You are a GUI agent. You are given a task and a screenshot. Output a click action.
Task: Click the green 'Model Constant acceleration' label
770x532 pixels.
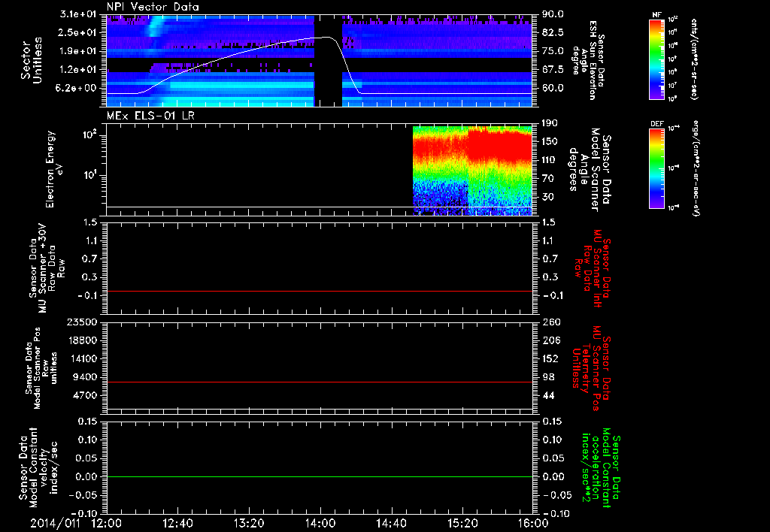click(601, 467)
